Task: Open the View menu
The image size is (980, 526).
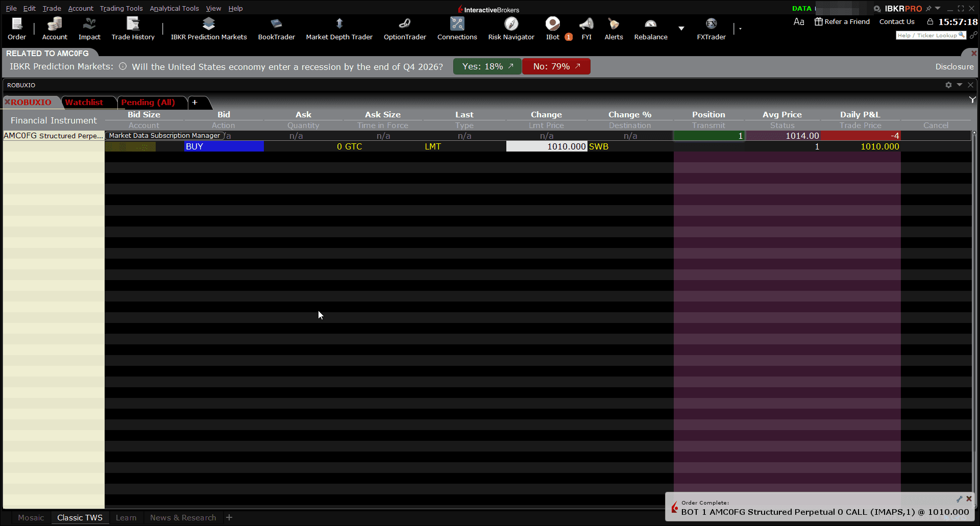Action: (213, 8)
